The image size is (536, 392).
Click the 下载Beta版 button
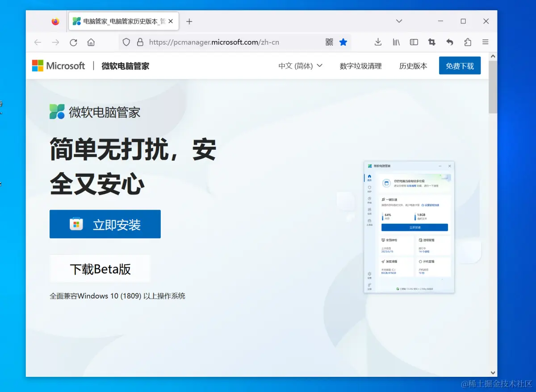point(100,269)
